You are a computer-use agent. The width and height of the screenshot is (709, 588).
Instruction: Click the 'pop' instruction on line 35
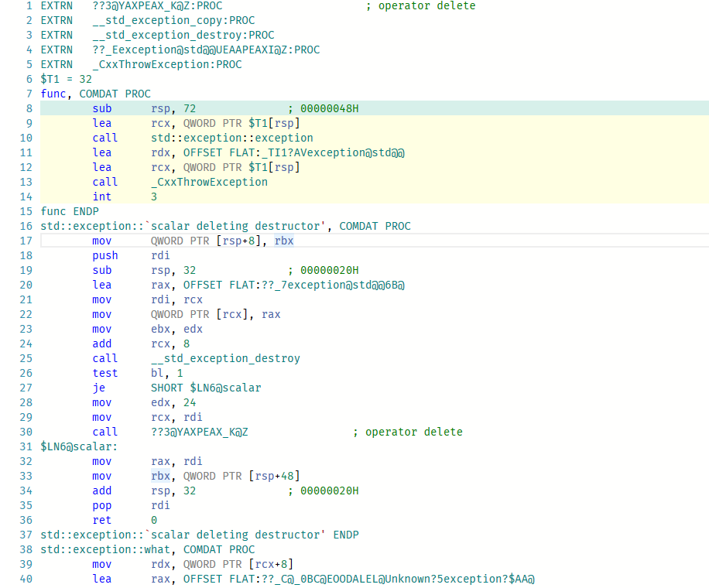[x=102, y=505]
